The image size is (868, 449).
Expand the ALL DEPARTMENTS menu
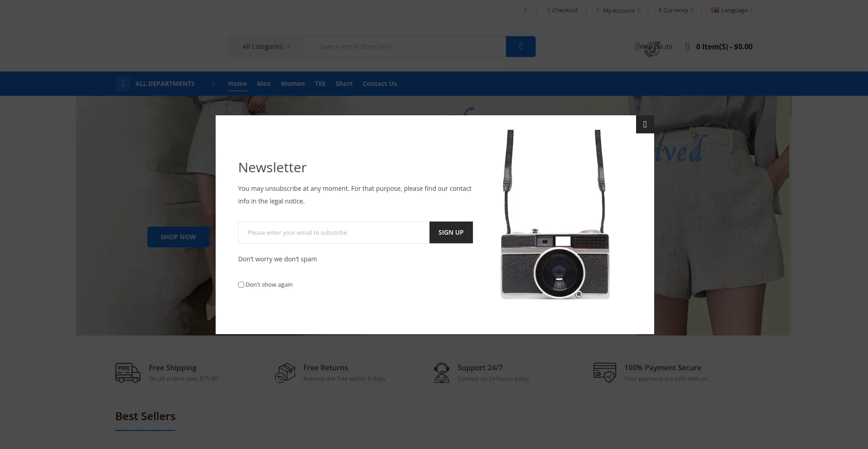pos(165,84)
